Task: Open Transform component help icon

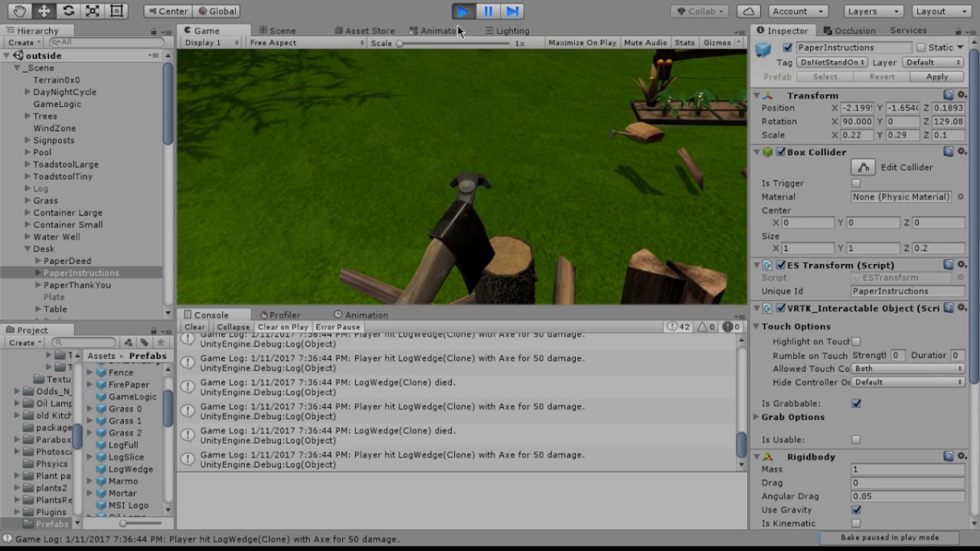Action: [x=949, y=95]
